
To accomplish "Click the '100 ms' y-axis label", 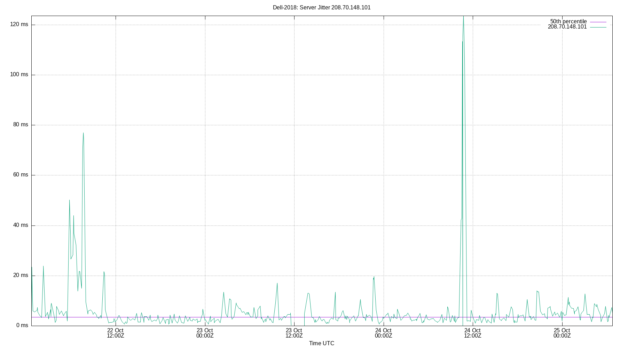I will pyautogui.click(x=19, y=74).
